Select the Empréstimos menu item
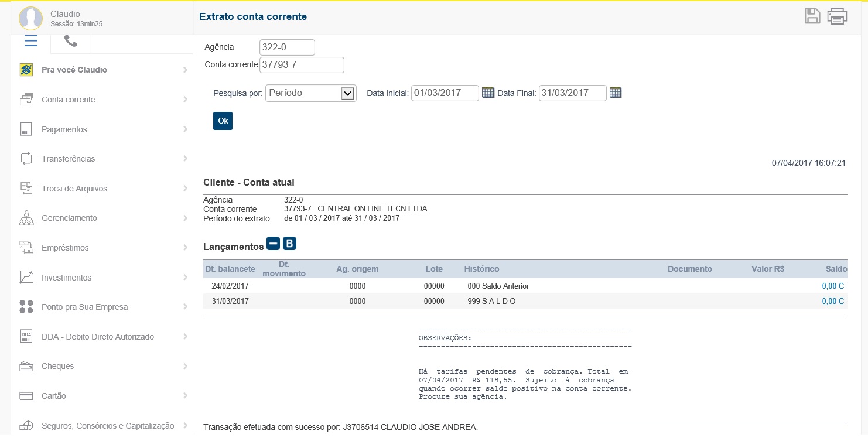Viewport: 868px width, 448px height. [66, 248]
